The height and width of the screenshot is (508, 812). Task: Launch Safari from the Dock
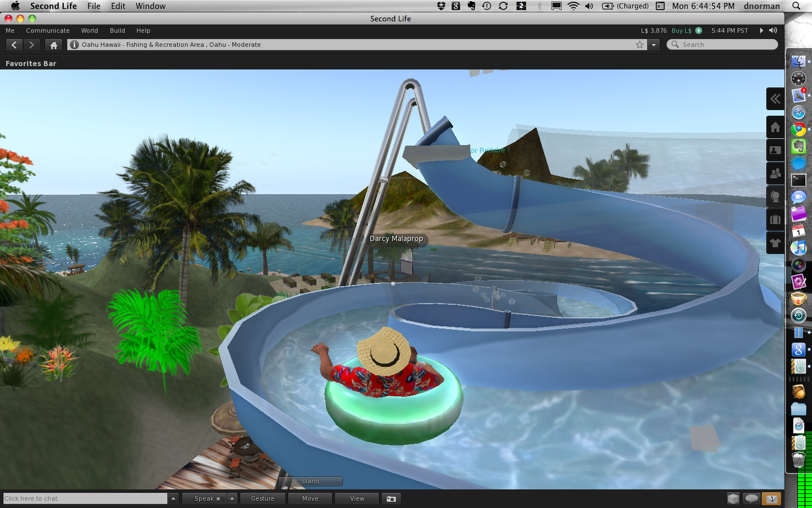point(798,112)
